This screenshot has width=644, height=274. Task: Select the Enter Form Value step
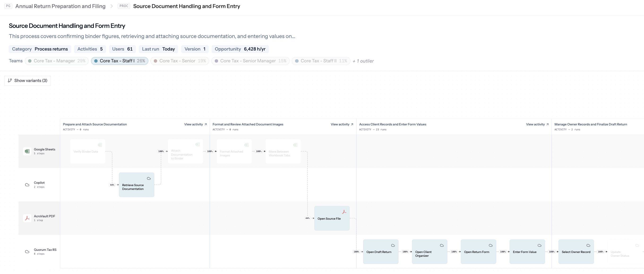[x=527, y=252]
